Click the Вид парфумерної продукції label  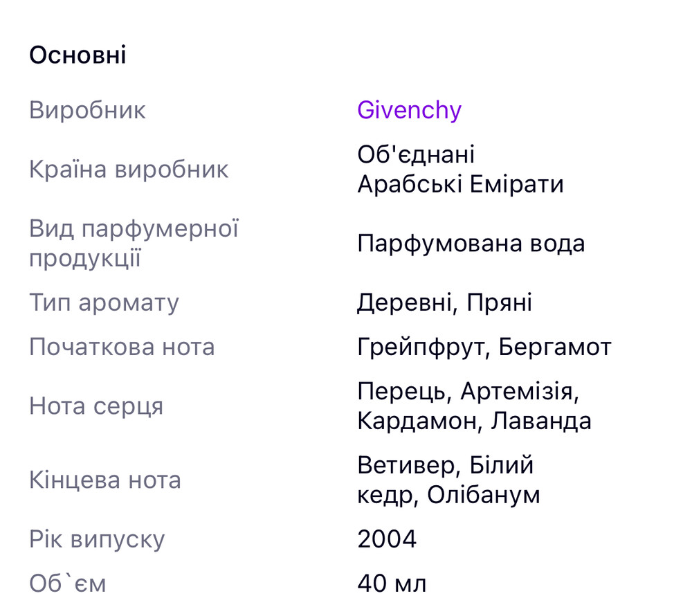click(x=134, y=243)
